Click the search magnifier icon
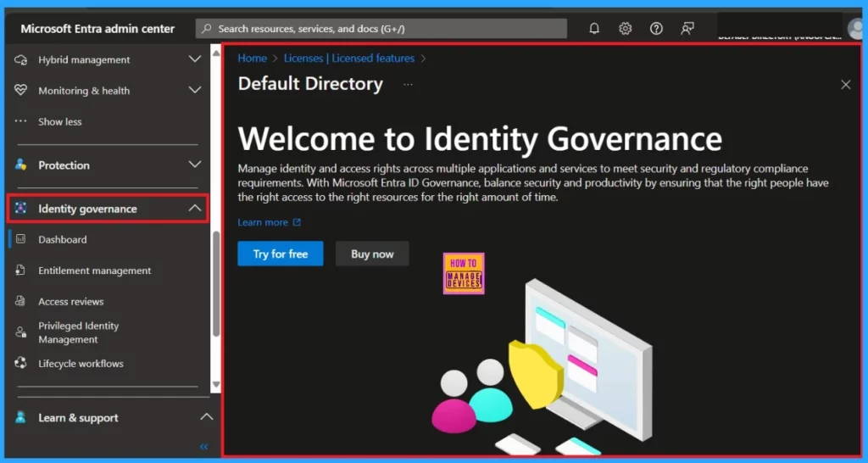 tap(207, 28)
